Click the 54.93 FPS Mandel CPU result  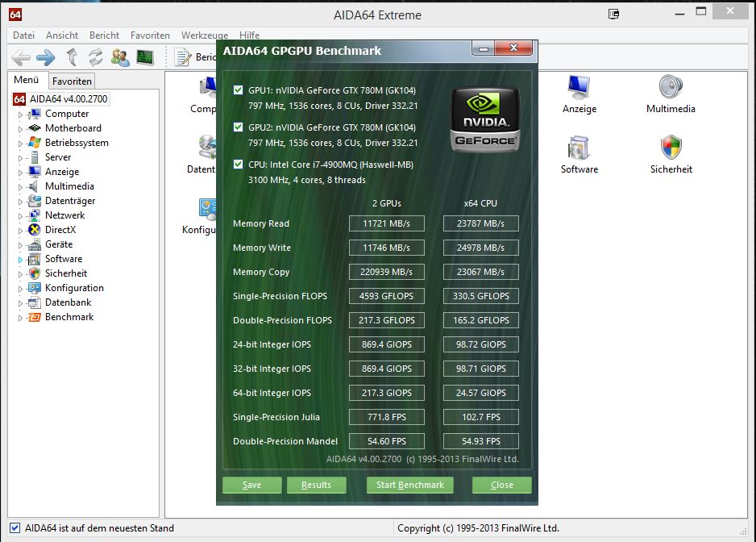(480, 441)
